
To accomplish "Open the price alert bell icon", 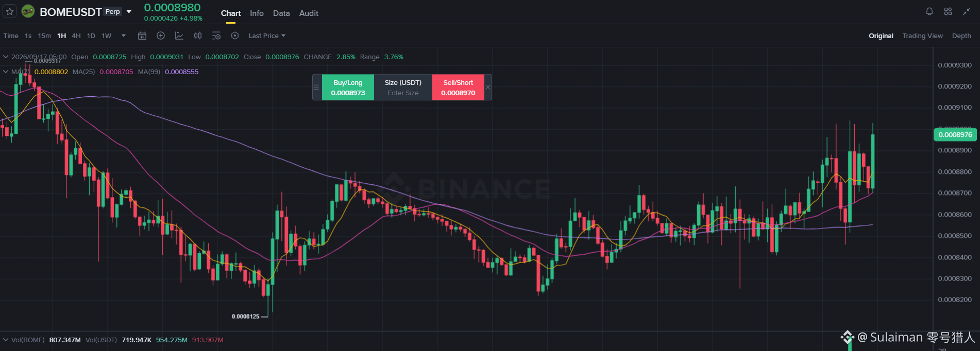I will click(930, 11).
